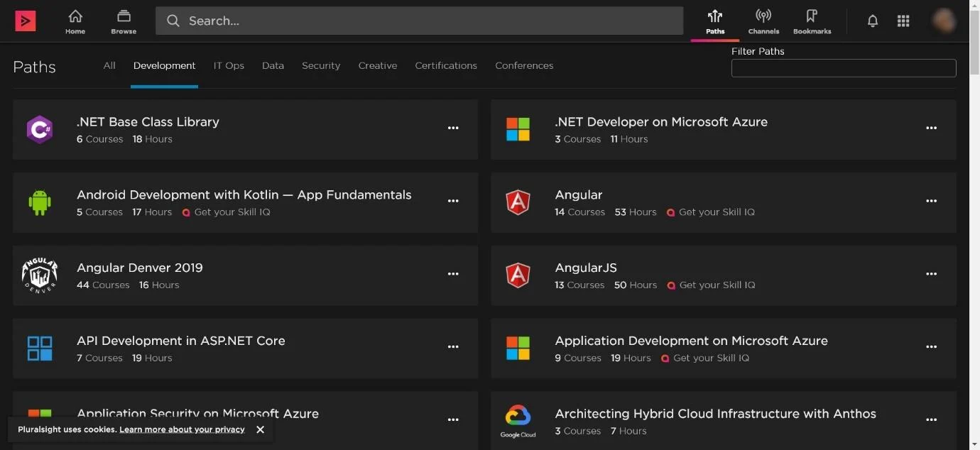
Task: Open Channels in top navigation
Action: (x=763, y=21)
